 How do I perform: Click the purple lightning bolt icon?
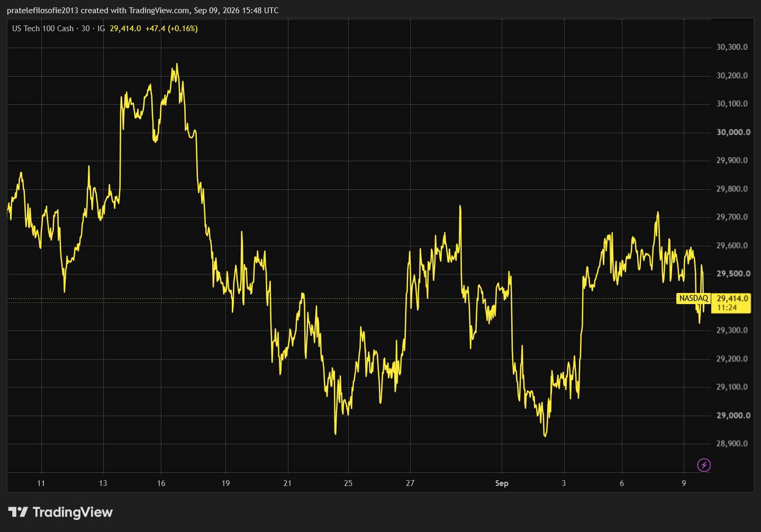click(704, 465)
